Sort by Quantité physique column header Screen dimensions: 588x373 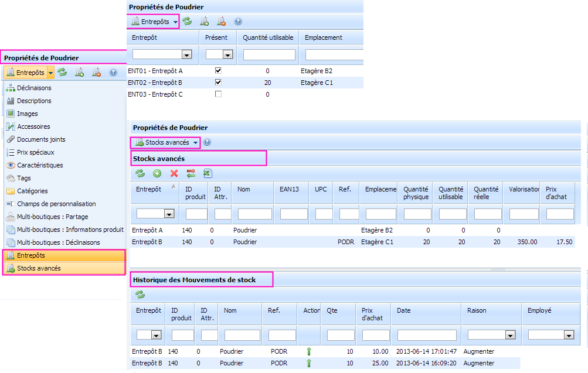click(416, 193)
